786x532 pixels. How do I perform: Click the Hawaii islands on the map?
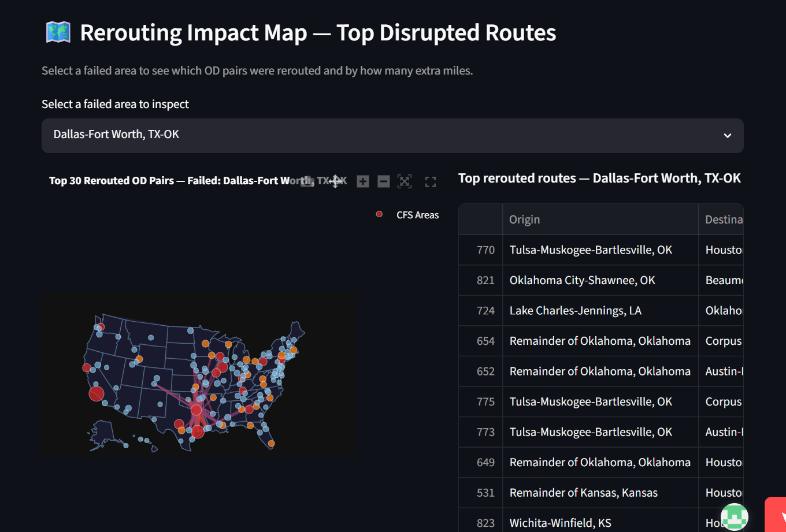[x=144, y=443]
